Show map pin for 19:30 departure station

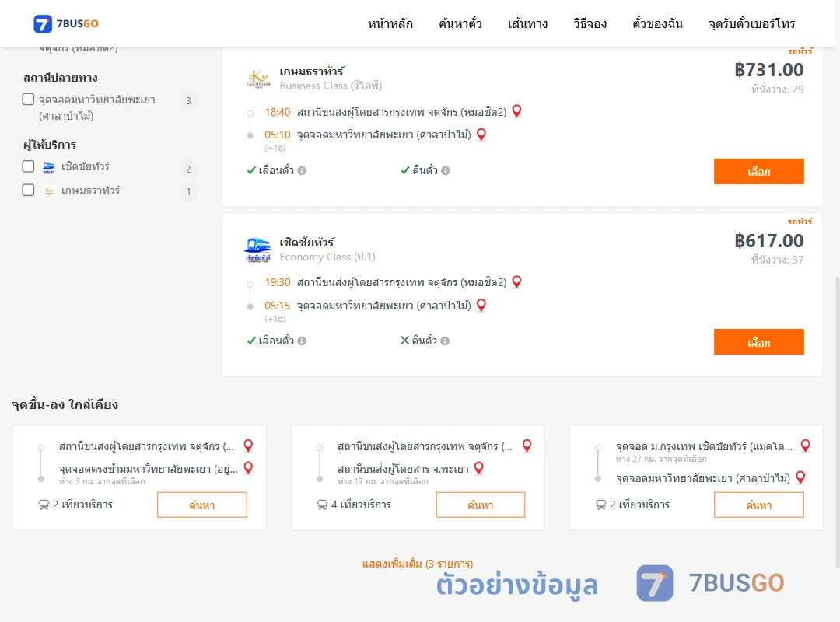(x=517, y=281)
